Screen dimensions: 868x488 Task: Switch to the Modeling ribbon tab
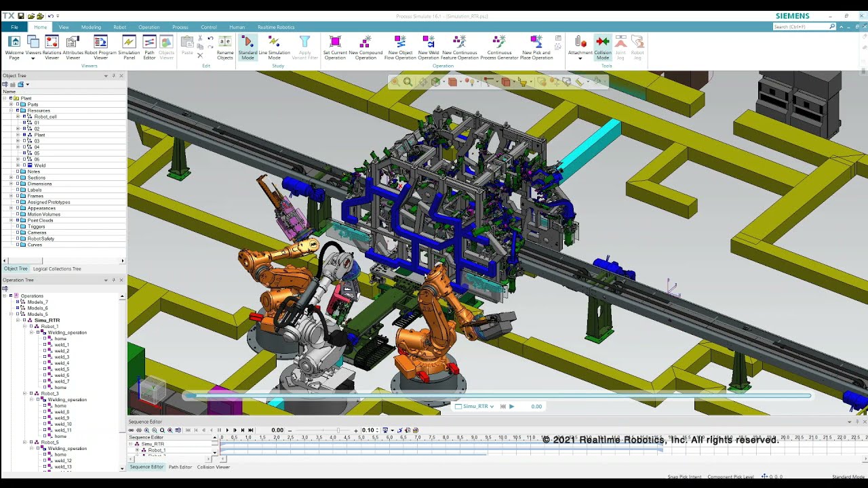(x=91, y=27)
